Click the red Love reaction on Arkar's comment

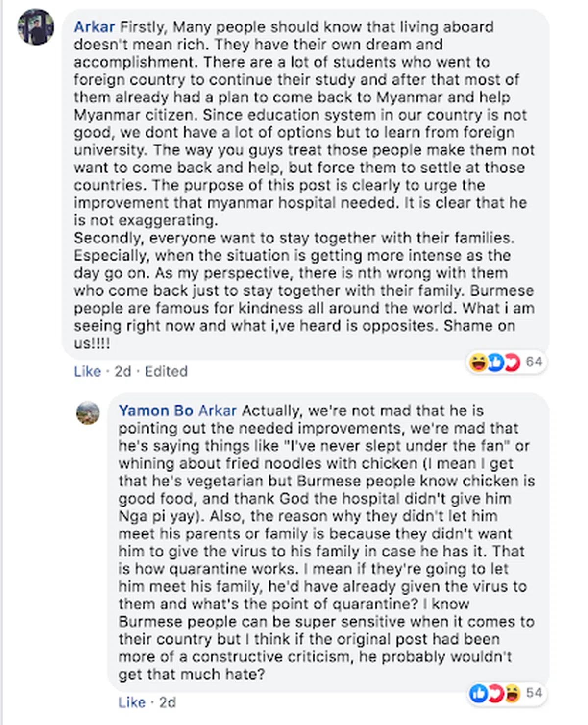[511, 362]
